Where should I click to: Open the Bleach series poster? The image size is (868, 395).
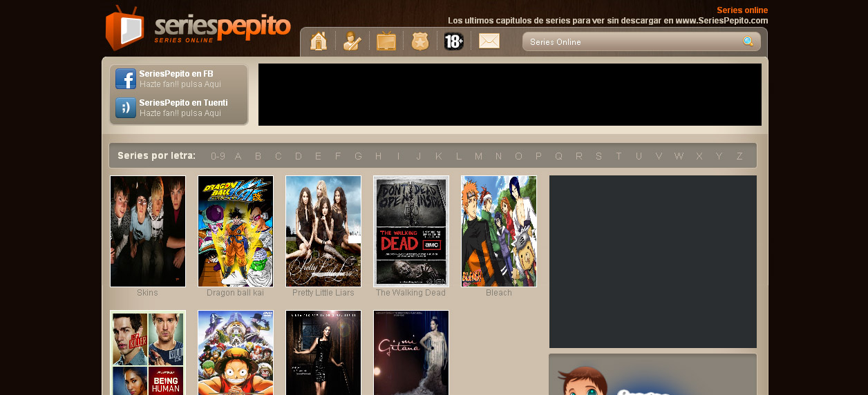point(499,231)
